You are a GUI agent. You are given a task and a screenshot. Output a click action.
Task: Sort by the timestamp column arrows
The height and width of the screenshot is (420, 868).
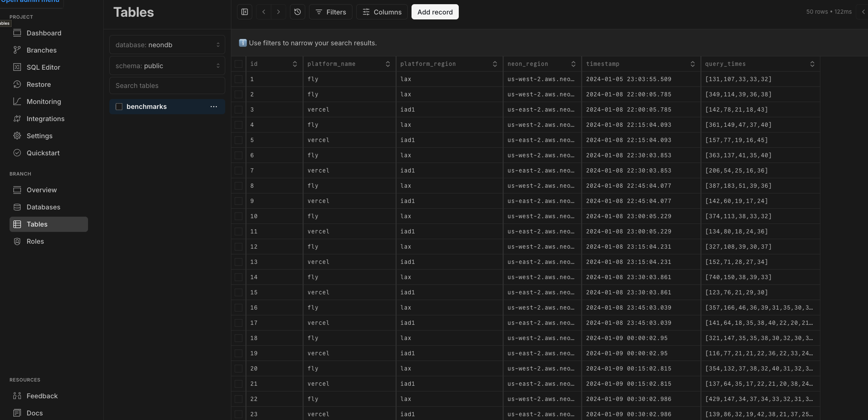click(692, 64)
